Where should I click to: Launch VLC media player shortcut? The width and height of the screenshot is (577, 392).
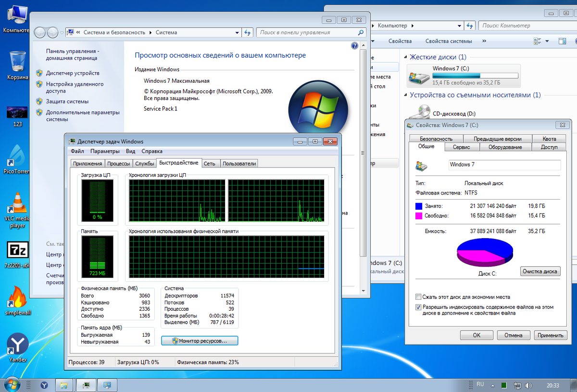[17, 209]
